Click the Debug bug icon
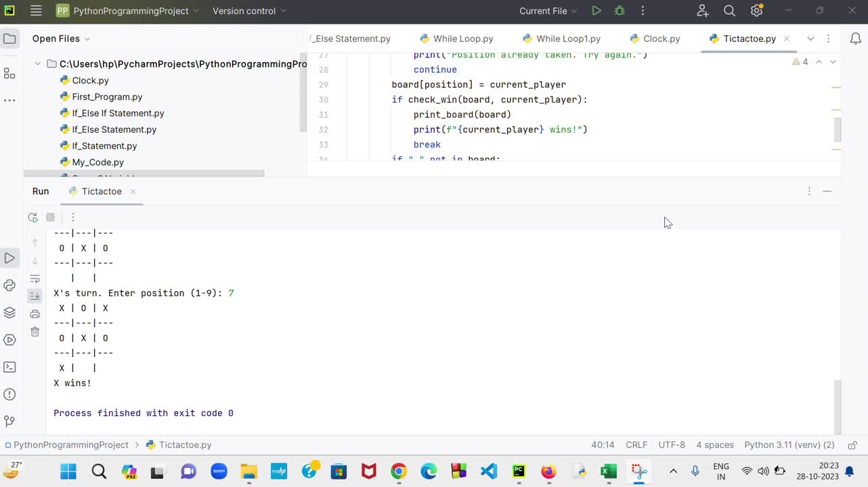868x487 pixels. [x=619, y=11]
